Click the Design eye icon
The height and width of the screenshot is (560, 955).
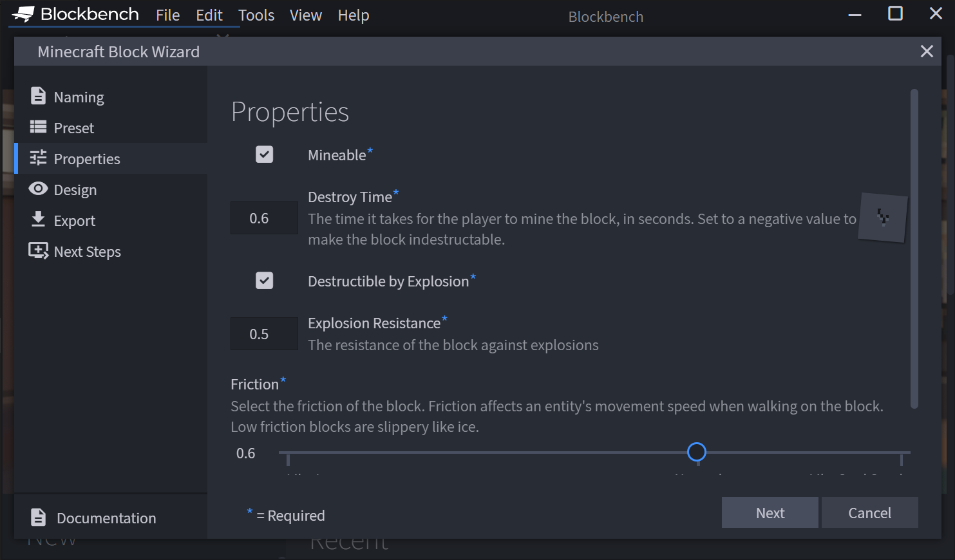pyautogui.click(x=39, y=189)
